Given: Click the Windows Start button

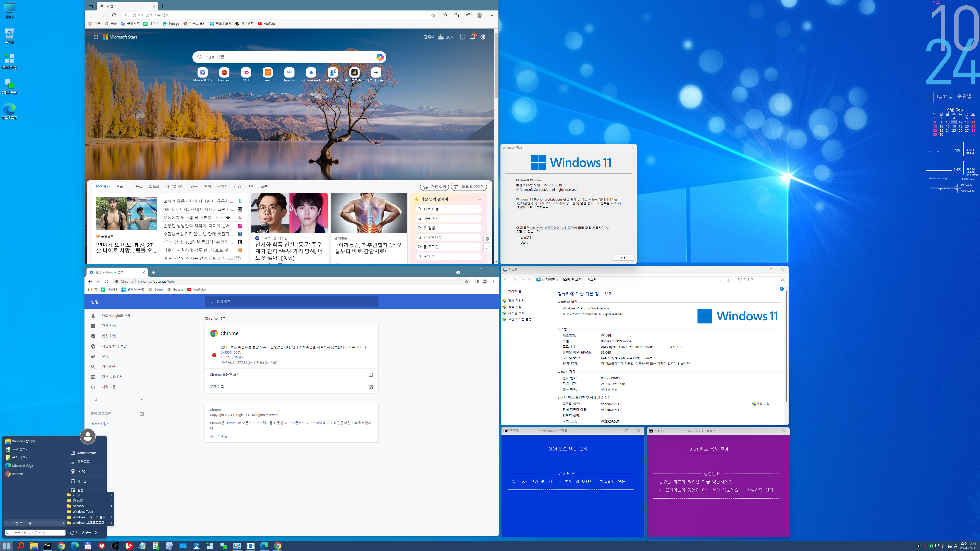Looking at the screenshot, I should (6, 546).
